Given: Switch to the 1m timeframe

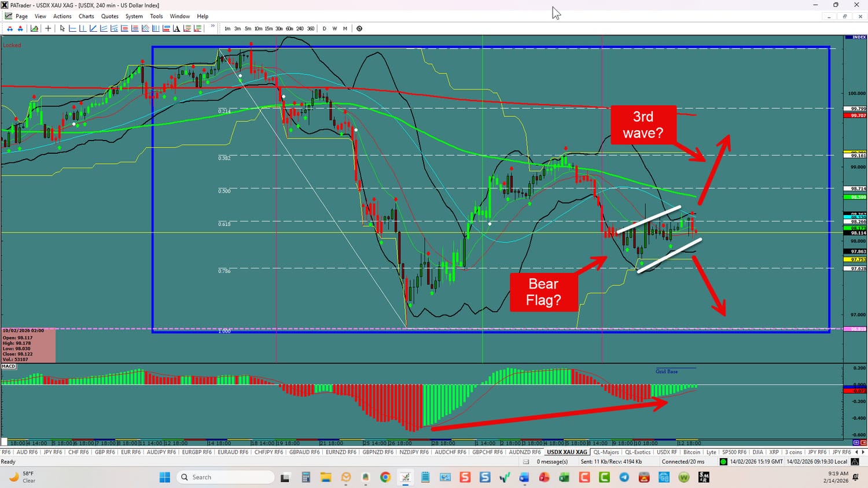Looking at the screenshot, I should 227,28.
